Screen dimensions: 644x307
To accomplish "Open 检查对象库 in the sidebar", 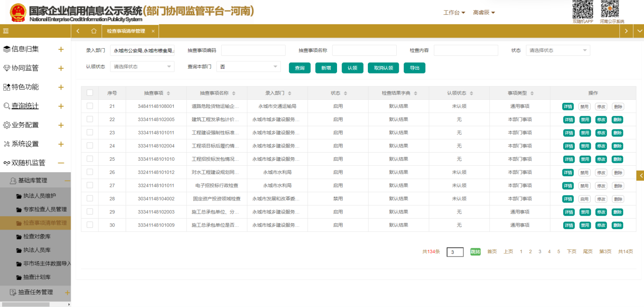I will tap(37, 236).
